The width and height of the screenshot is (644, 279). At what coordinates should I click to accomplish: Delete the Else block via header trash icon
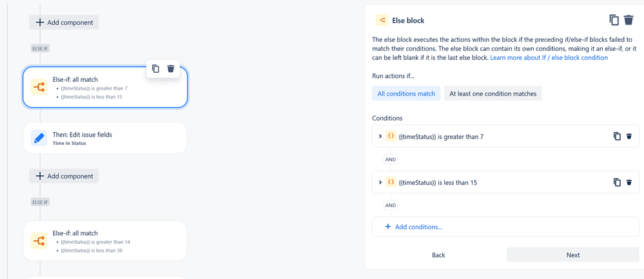tap(629, 20)
